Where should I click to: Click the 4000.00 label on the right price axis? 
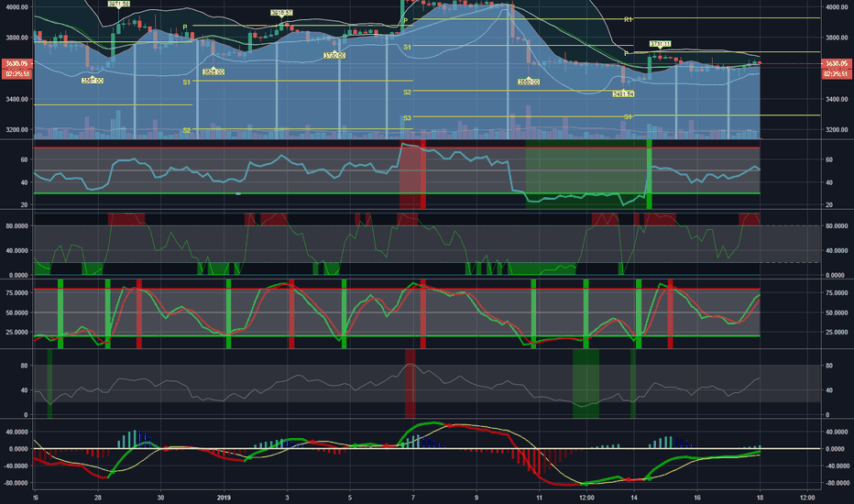[837, 7]
